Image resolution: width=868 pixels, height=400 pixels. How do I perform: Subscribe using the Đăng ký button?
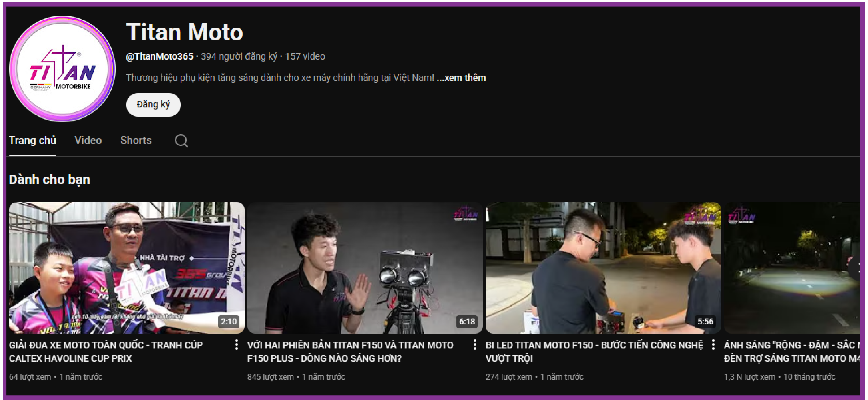(x=153, y=105)
